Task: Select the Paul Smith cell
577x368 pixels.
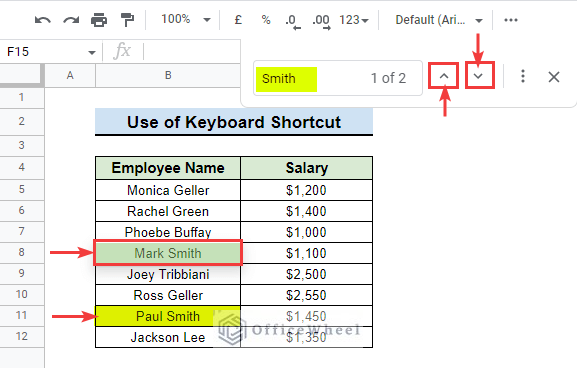Action: click(168, 316)
